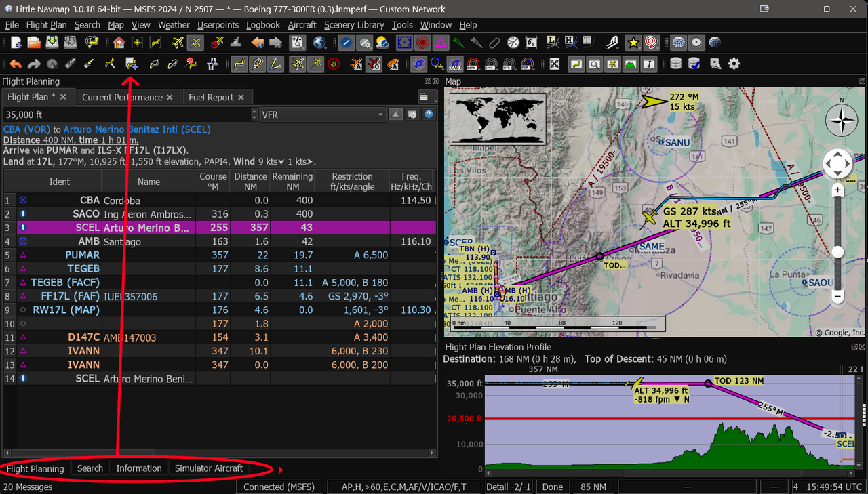Click the Restriction ft/kts/angle column header
868x494 pixels.
(x=352, y=182)
